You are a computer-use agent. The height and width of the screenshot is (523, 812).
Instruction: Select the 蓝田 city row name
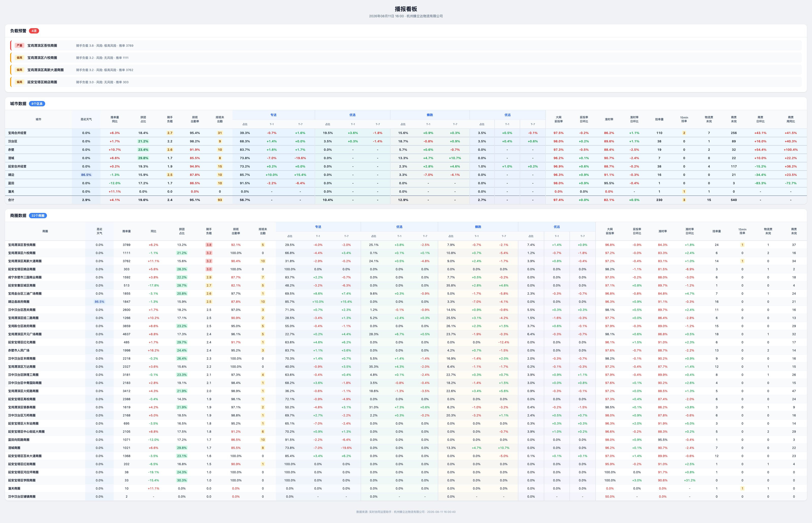coord(11,183)
